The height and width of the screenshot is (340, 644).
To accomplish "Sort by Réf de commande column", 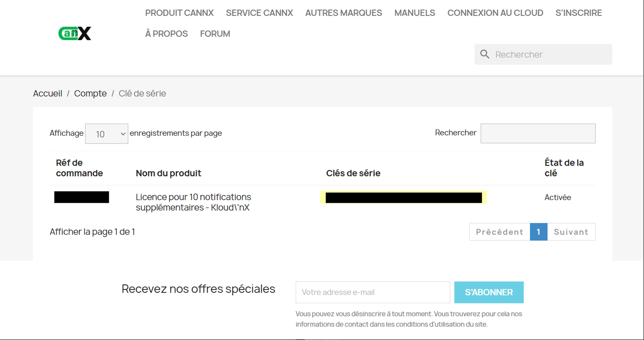I will [x=79, y=168].
